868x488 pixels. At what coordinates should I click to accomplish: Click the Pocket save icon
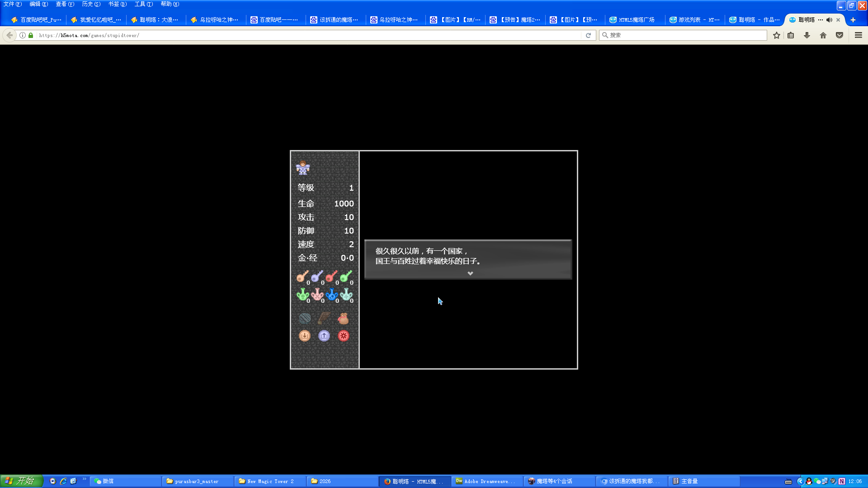840,35
